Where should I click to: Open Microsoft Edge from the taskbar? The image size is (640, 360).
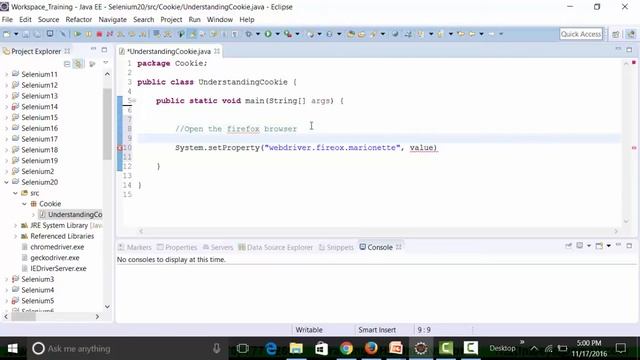(x=271, y=349)
